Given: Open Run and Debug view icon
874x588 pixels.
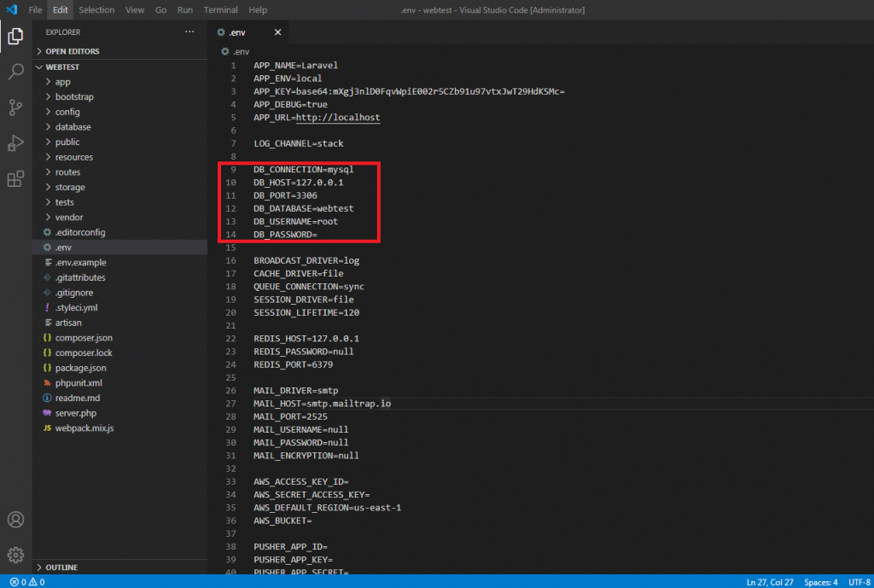Looking at the screenshot, I should click(15, 143).
